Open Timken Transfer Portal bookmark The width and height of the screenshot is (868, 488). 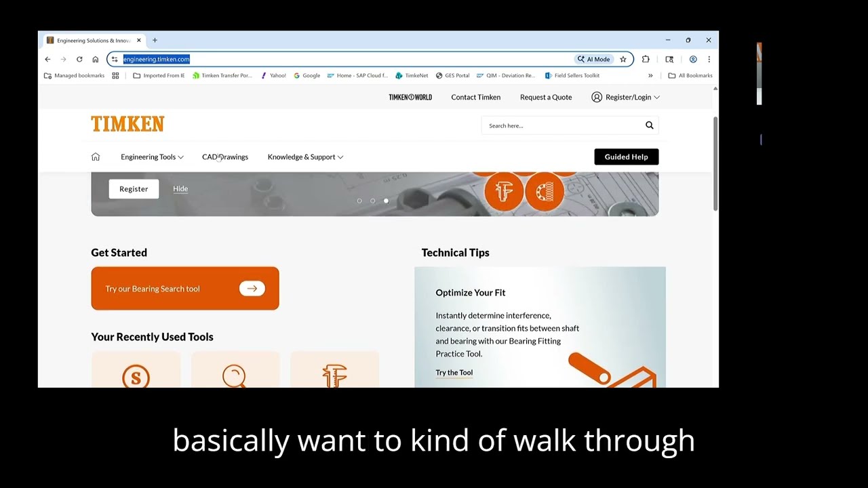222,75
